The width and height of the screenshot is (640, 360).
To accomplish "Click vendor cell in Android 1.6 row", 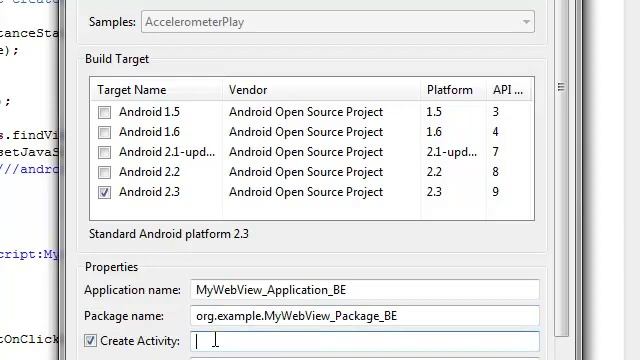I will 306,132.
